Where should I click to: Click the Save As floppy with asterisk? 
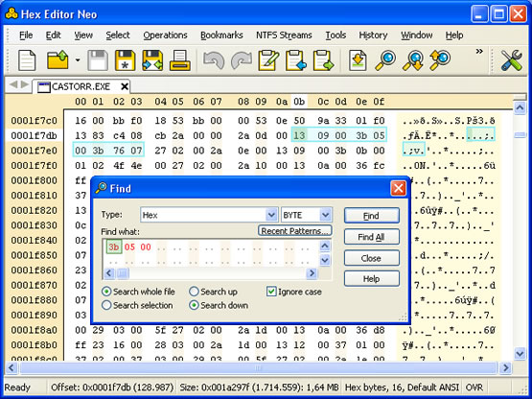[125, 60]
